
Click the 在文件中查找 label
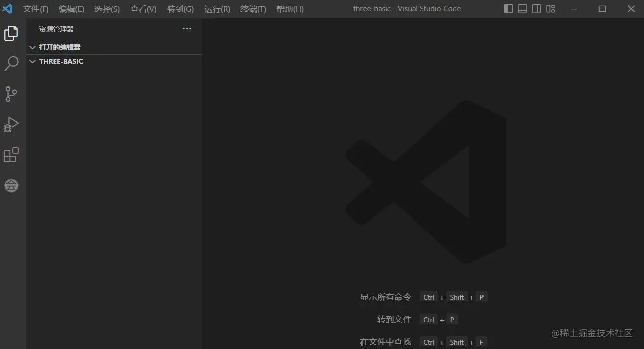point(385,342)
